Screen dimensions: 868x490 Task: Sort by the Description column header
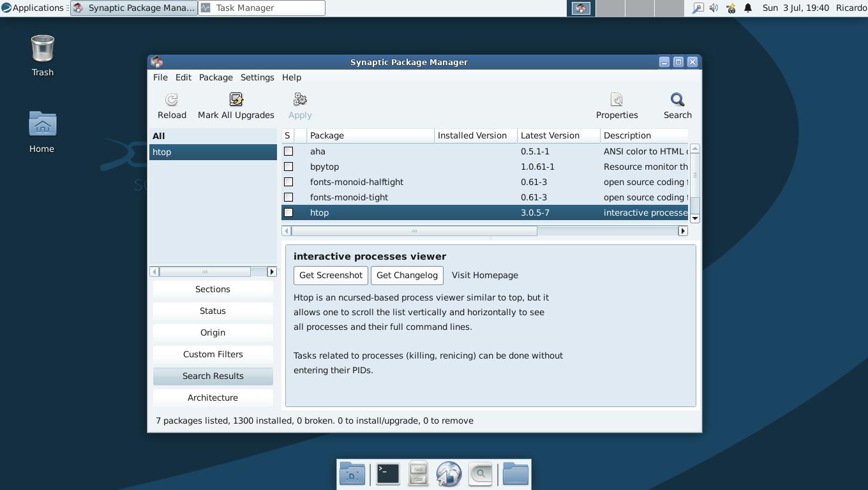click(644, 135)
